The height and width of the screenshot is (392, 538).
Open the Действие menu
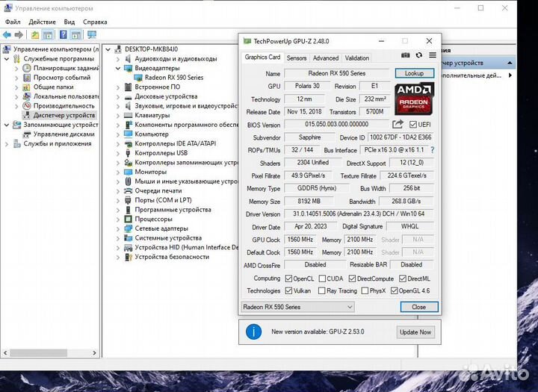click(x=42, y=22)
